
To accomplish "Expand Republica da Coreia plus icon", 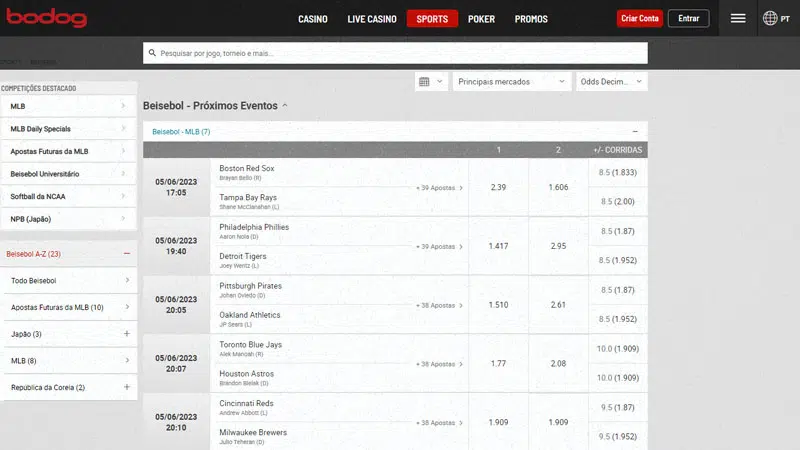I will coord(126,387).
